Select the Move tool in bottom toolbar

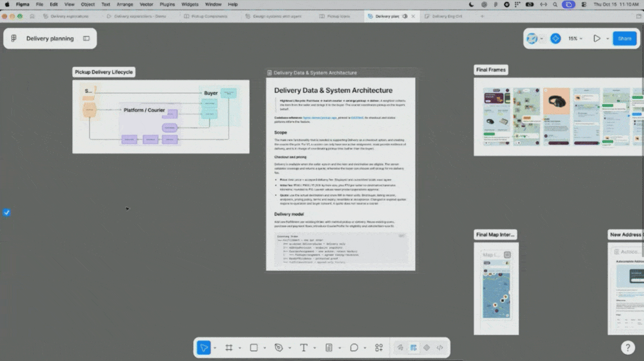coord(204,348)
